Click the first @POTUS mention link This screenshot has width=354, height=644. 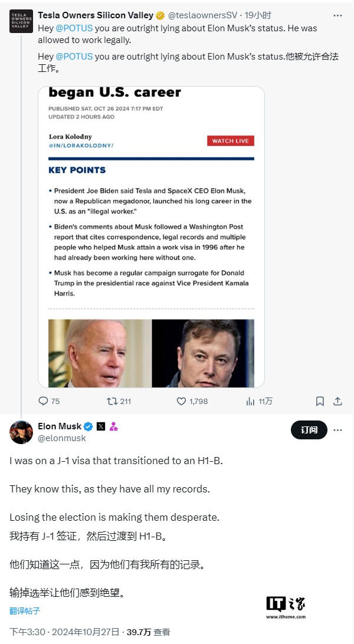click(74, 27)
